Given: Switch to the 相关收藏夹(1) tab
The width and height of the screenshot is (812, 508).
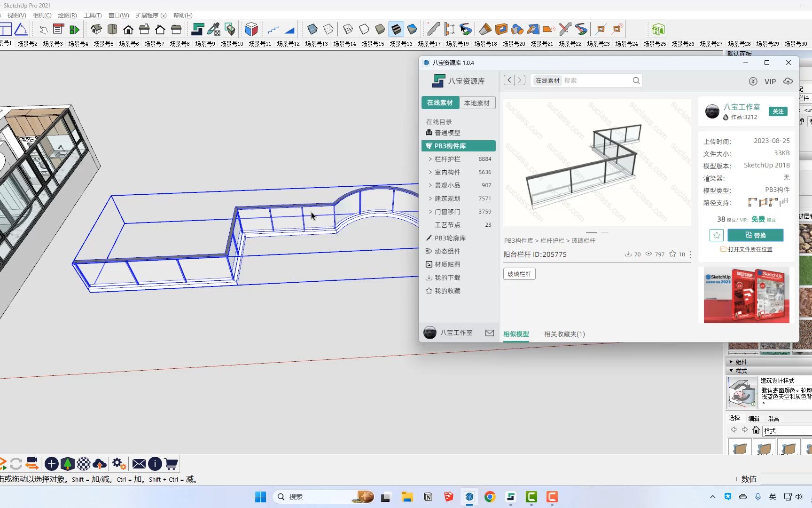Looking at the screenshot, I should tap(564, 334).
